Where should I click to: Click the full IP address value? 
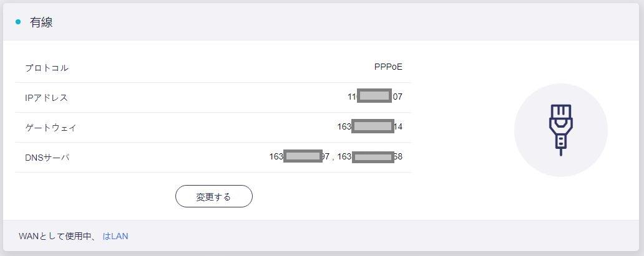(x=375, y=97)
